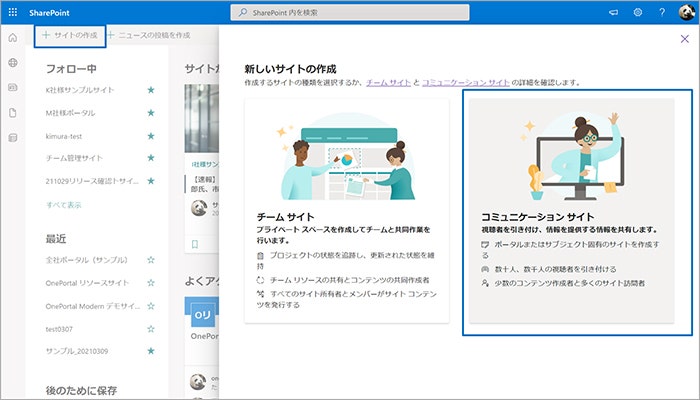Open test0307 recent site
This screenshot has height=400, width=700.
(x=59, y=329)
